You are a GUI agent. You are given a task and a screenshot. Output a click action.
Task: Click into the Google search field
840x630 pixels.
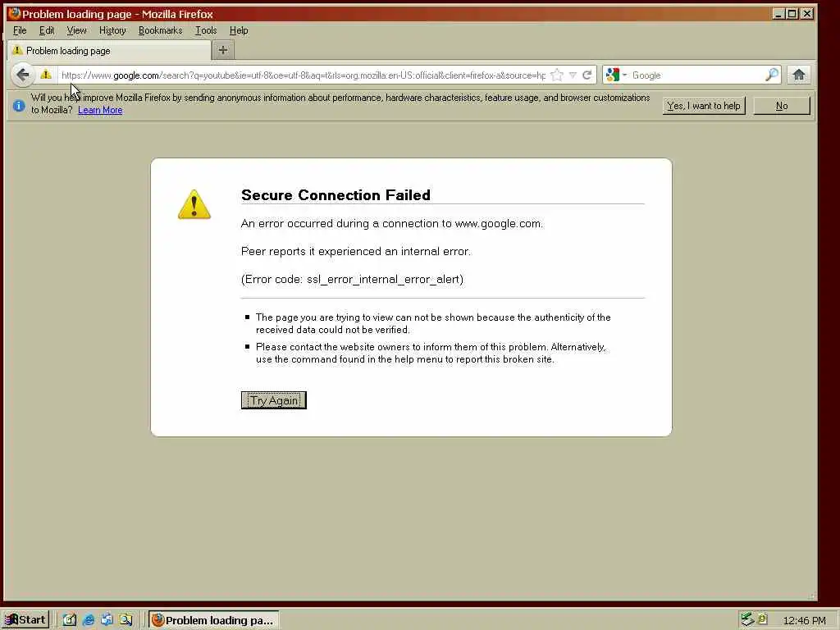(x=696, y=75)
